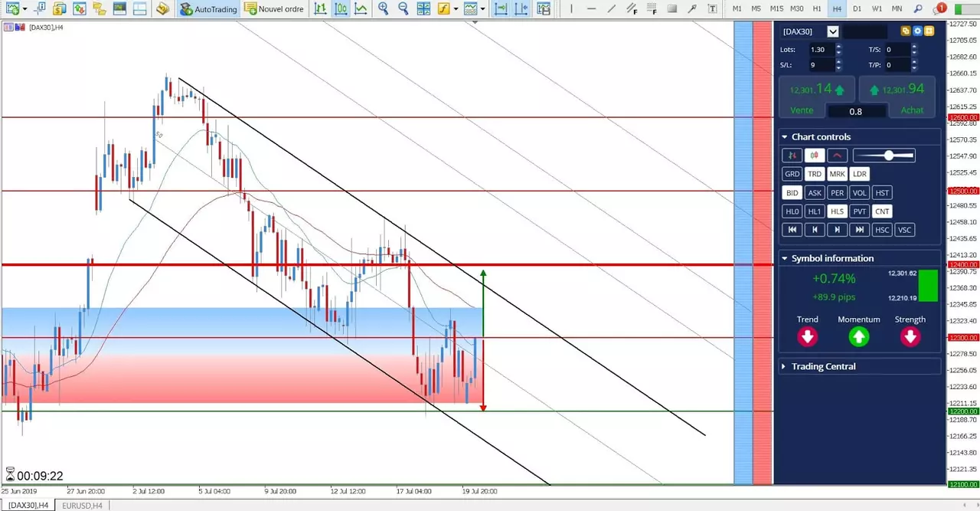Switch to M15 timeframe
This screenshot has height=511, width=980.
click(776, 9)
